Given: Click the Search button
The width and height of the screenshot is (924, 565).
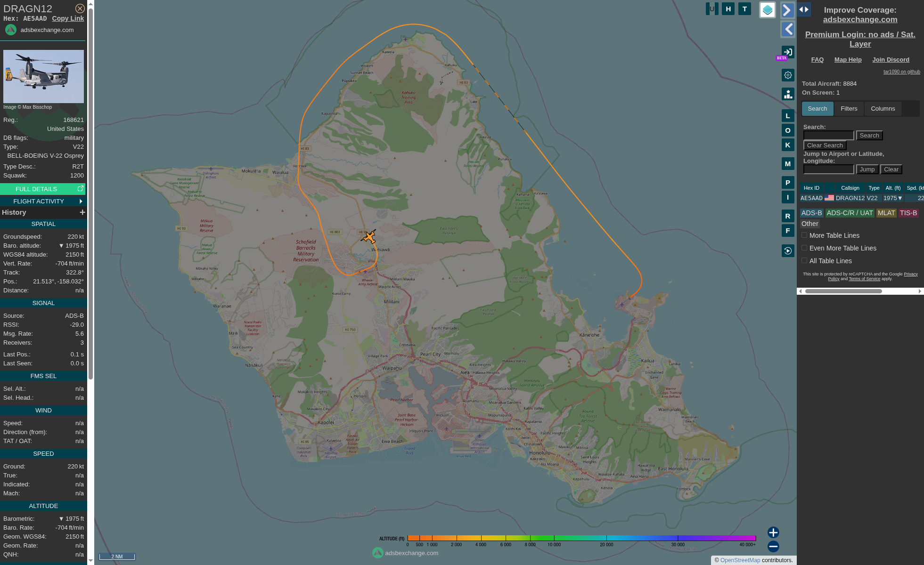Looking at the screenshot, I should tap(869, 136).
